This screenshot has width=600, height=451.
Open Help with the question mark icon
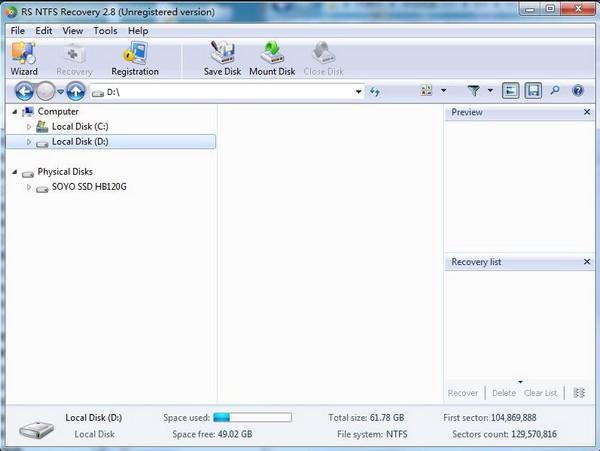point(577,91)
